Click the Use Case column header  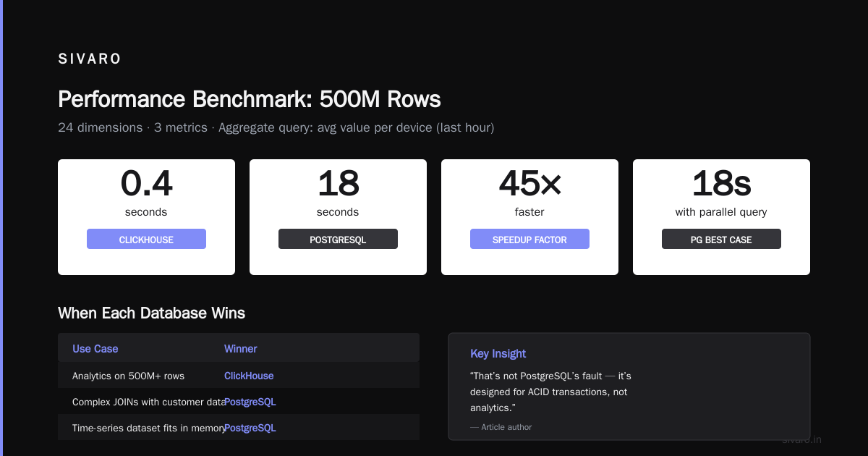(95, 349)
